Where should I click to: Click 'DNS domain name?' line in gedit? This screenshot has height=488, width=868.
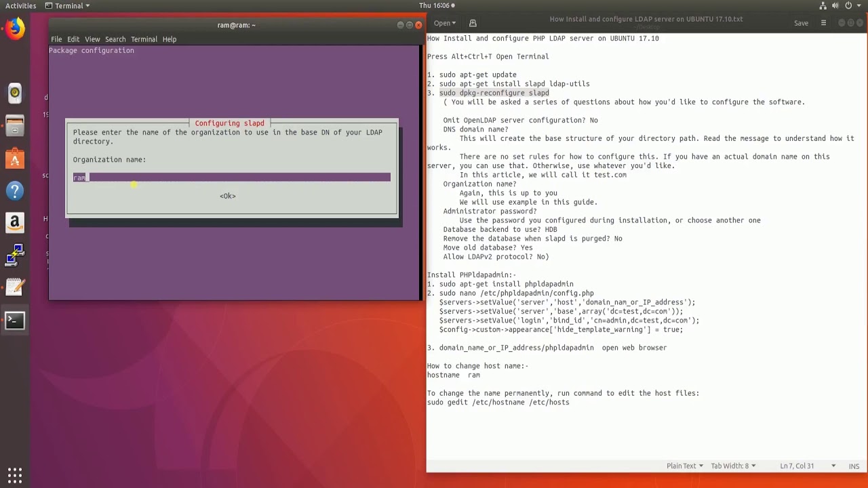tap(476, 129)
